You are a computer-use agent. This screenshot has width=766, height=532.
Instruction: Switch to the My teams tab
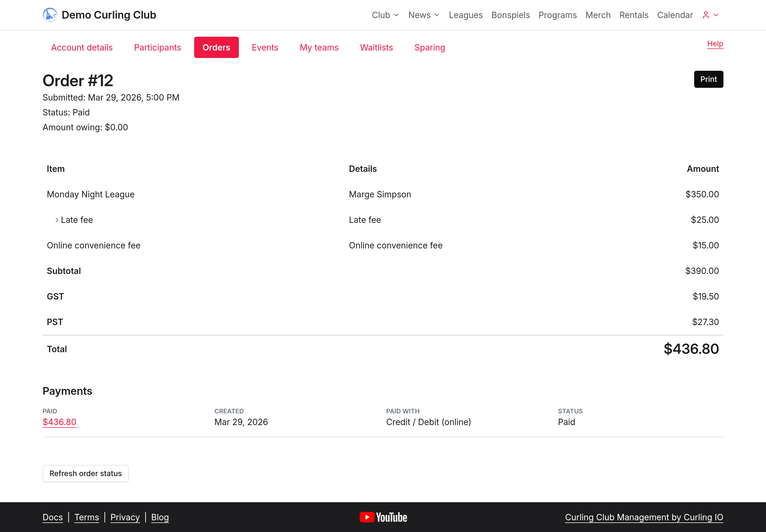point(319,47)
